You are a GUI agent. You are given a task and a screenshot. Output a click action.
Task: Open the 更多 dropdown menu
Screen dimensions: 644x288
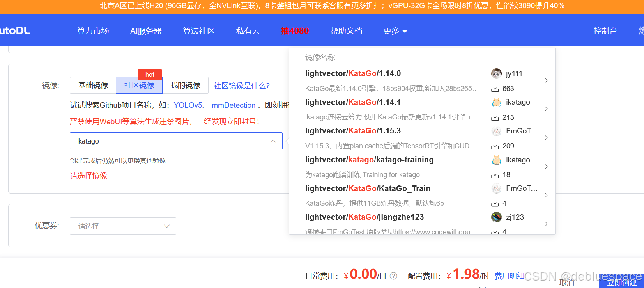click(x=395, y=31)
